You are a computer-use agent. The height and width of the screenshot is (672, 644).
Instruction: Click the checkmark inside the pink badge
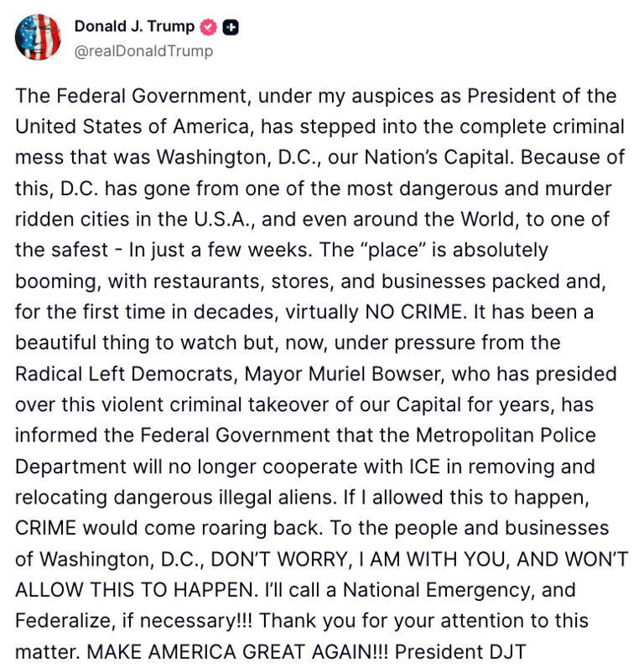208,27
